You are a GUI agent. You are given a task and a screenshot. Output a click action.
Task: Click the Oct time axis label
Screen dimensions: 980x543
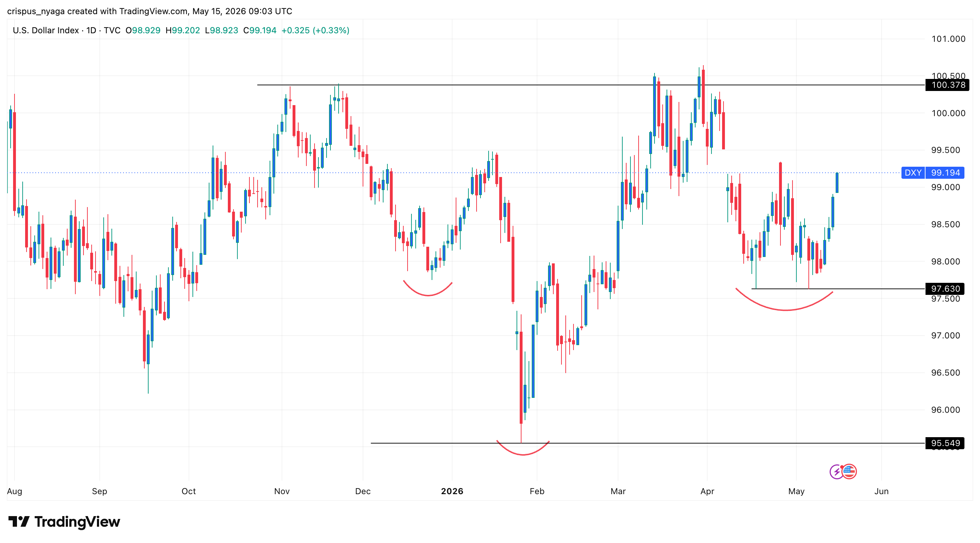point(189,491)
